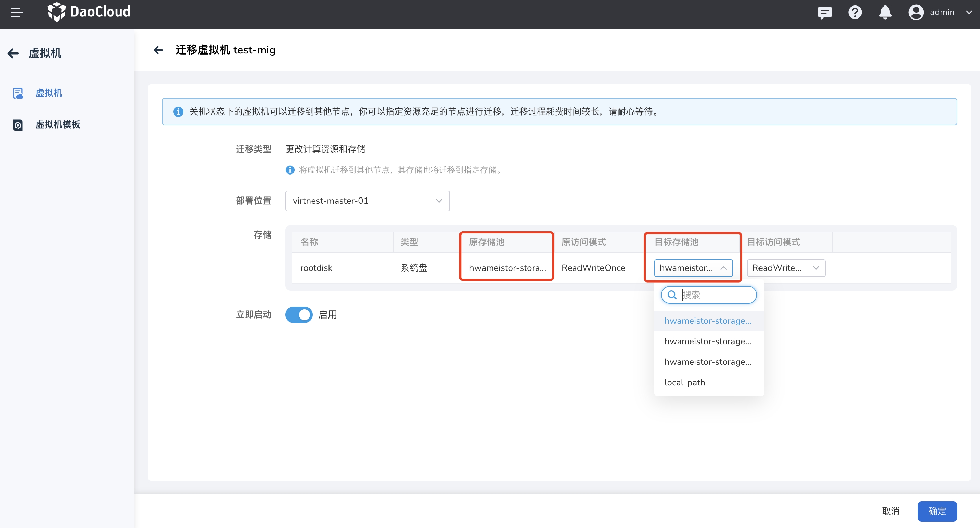Open the notifications bell
The height and width of the screenshot is (528, 980).
coord(885,13)
